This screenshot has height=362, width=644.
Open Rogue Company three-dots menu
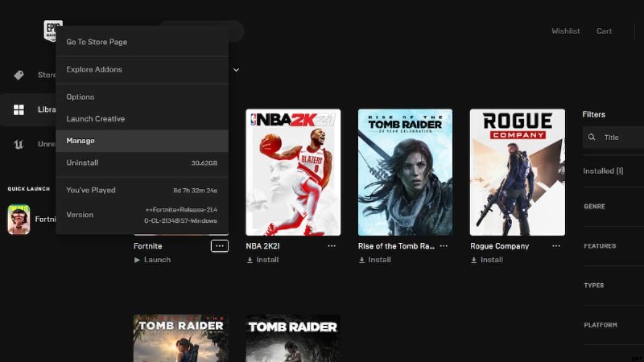(556, 246)
